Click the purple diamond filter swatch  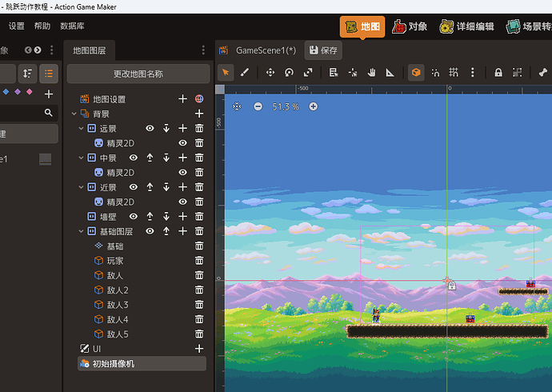click(18, 92)
